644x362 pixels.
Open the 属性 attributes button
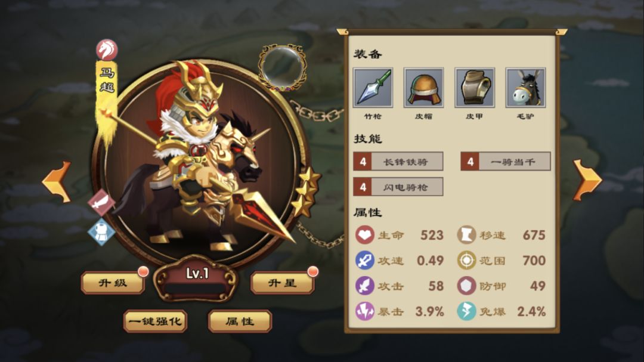(x=240, y=321)
